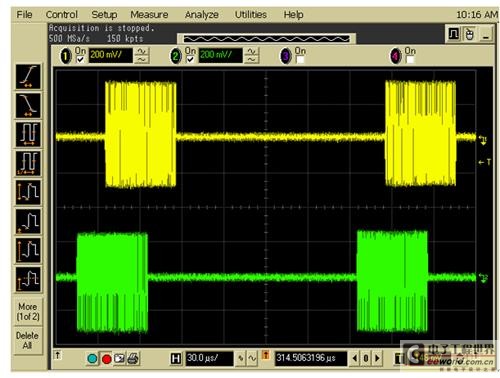500x378 pixels.
Task: Click the 30.0 µs/ horizontal scale field
Action: [x=209, y=358]
